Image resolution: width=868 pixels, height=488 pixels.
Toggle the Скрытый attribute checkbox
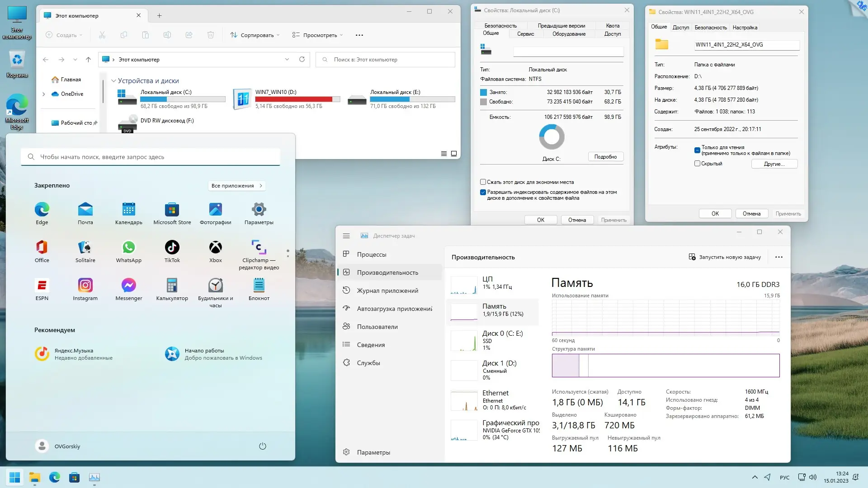698,164
